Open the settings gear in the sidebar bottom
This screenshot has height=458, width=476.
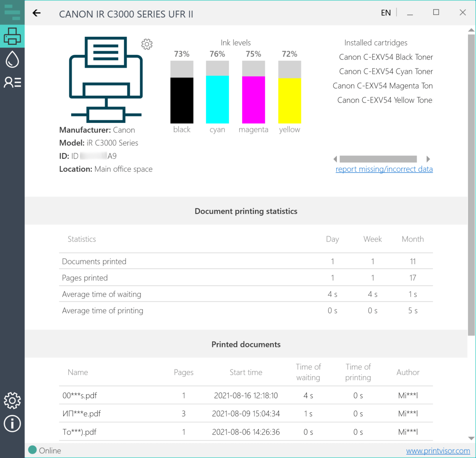click(12, 401)
